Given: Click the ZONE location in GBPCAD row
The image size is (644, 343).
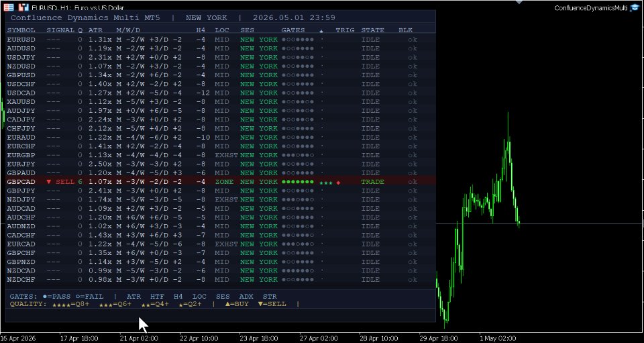Looking at the screenshot, I should pos(224,182).
